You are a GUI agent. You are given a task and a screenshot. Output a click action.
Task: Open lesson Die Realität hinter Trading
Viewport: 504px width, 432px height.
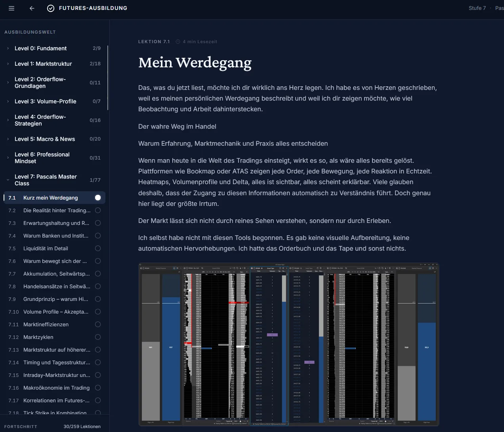point(54,210)
